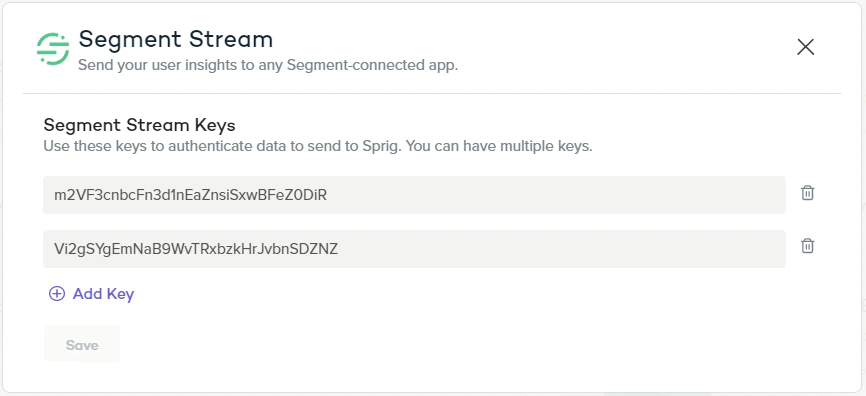Click the word Key in Add Key
This screenshot has width=866, height=396.
pyautogui.click(x=120, y=294)
